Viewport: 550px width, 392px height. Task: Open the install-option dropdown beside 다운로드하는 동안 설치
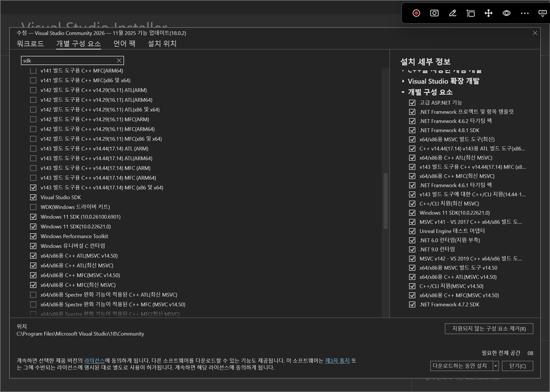click(495, 366)
